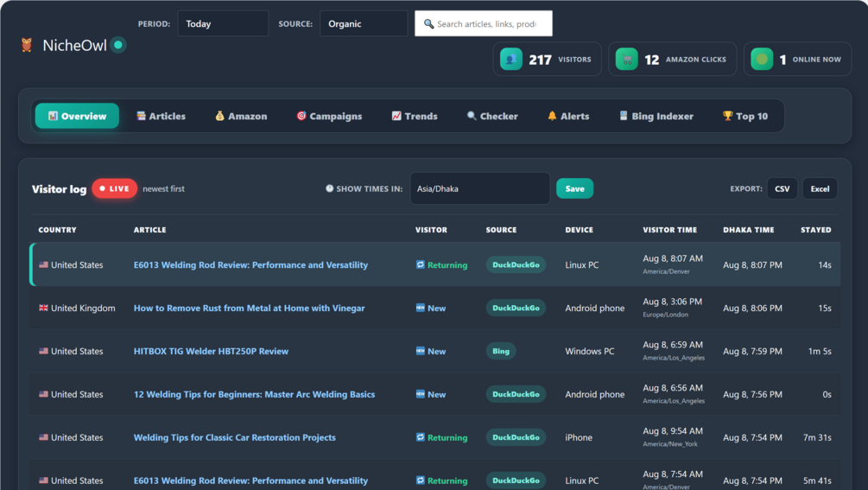Open the Asia/Dhaka timezone selector

coord(480,188)
